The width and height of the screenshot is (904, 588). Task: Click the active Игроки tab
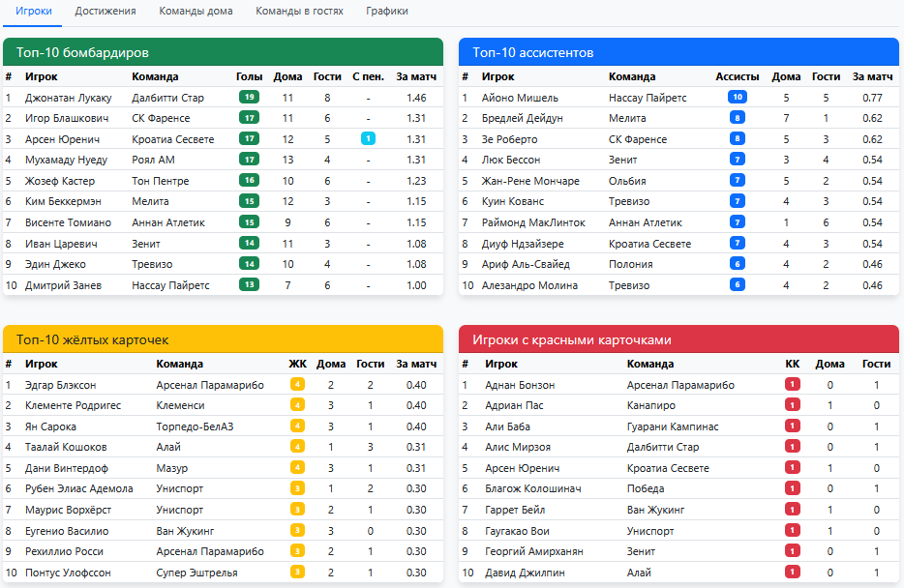pos(34,12)
